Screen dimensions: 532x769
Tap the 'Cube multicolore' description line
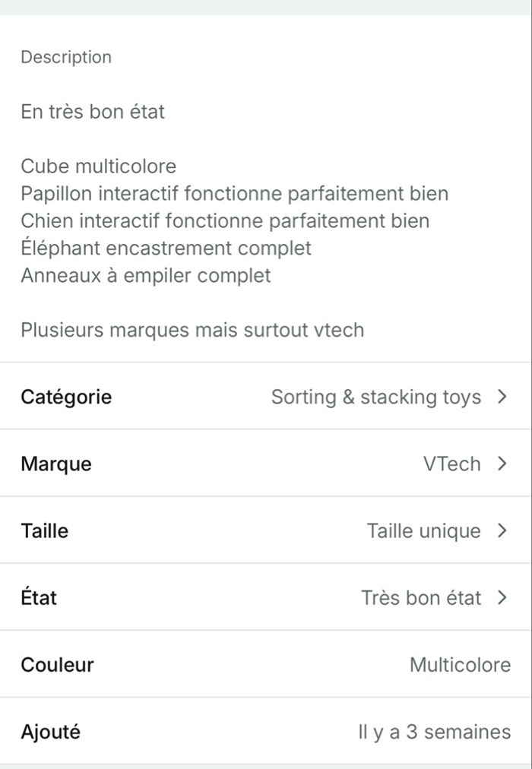click(x=98, y=166)
